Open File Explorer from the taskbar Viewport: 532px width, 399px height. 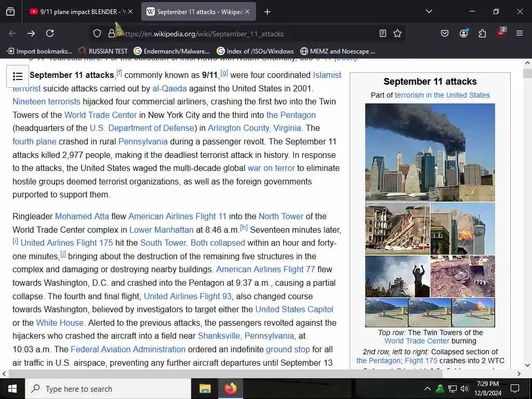(x=205, y=389)
